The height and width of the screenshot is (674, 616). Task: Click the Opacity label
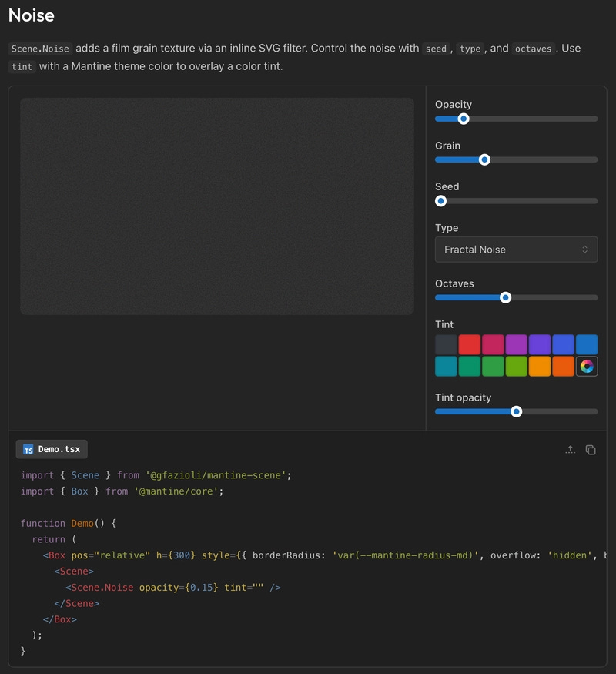(454, 105)
